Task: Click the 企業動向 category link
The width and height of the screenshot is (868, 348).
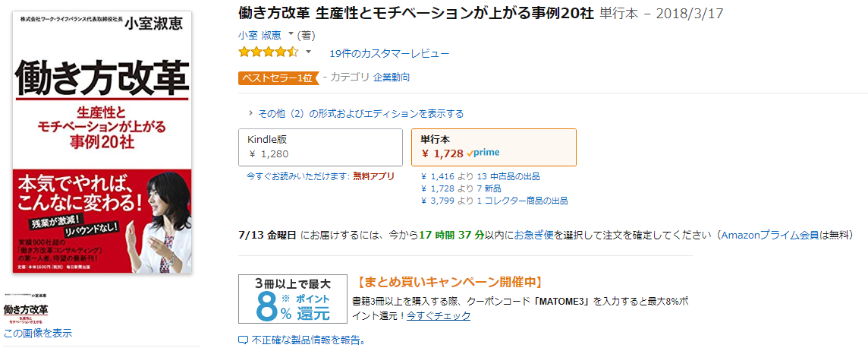Action: (x=392, y=78)
